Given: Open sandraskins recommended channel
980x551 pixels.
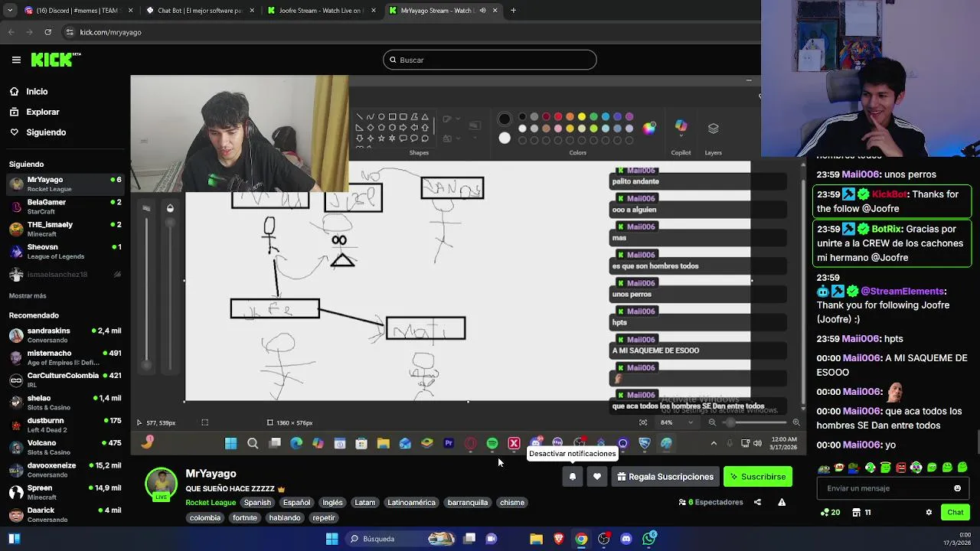Looking at the screenshot, I should pyautogui.click(x=65, y=335).
